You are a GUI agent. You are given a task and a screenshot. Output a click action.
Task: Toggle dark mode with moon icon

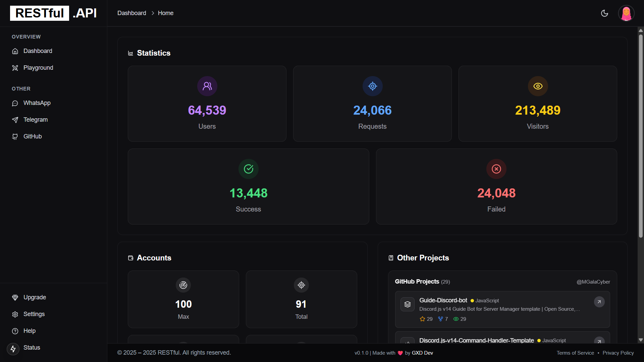pos(604,13)
